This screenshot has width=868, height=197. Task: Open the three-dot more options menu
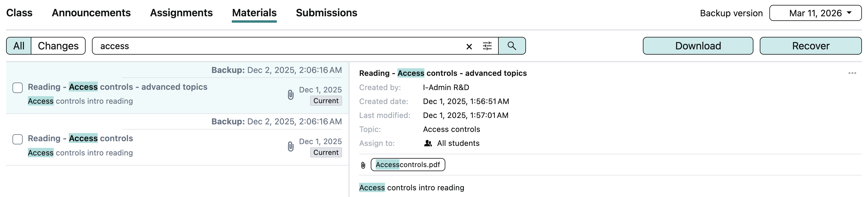(x=852, y=73)
